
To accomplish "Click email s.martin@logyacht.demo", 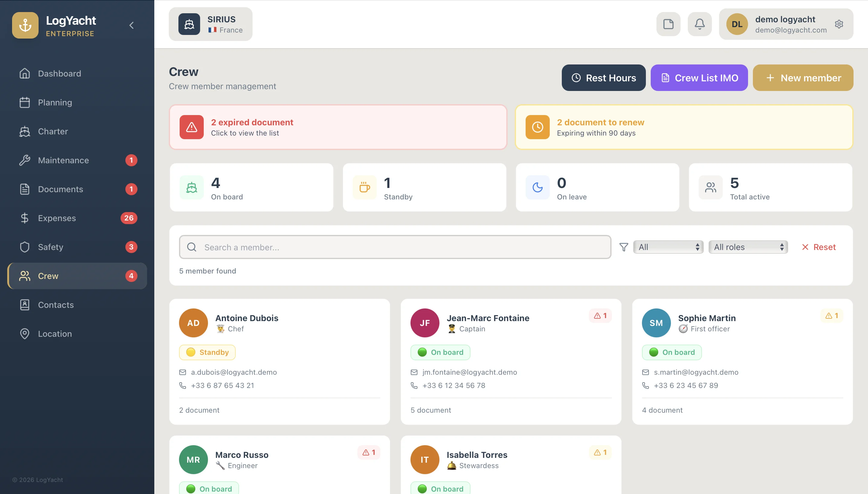I will [x=696, y=372].
